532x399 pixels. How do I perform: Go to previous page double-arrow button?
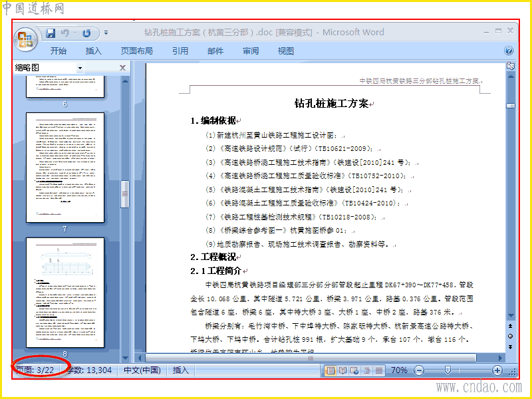pos(511,326)
